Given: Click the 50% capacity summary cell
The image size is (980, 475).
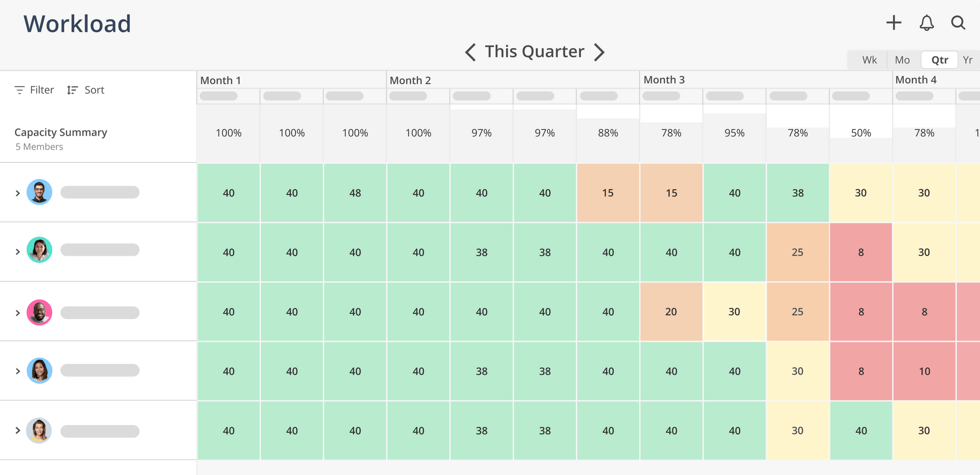Looking at the screenshot, I should tap(860, 133).
